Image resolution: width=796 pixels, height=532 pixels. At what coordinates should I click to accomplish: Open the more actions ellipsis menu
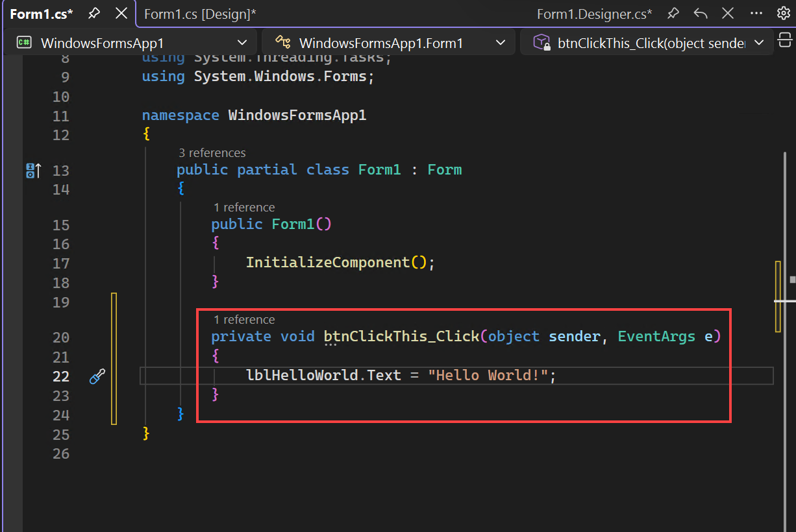tap(756, 13)
